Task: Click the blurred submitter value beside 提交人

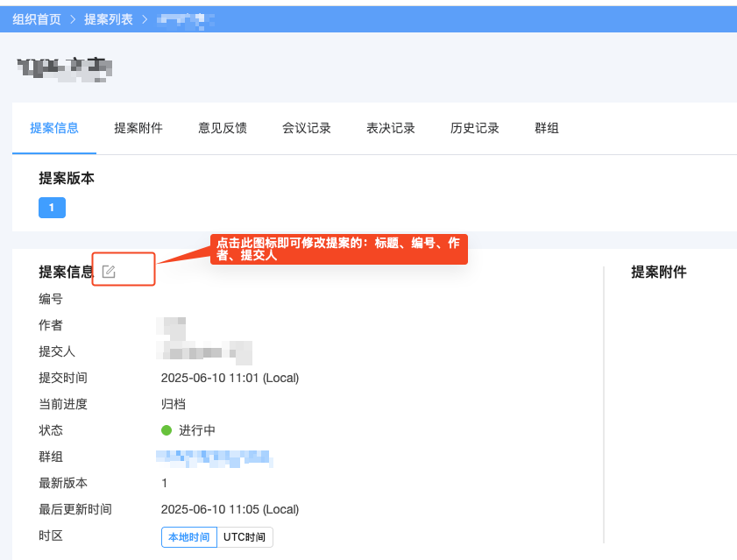Action: 205,351
